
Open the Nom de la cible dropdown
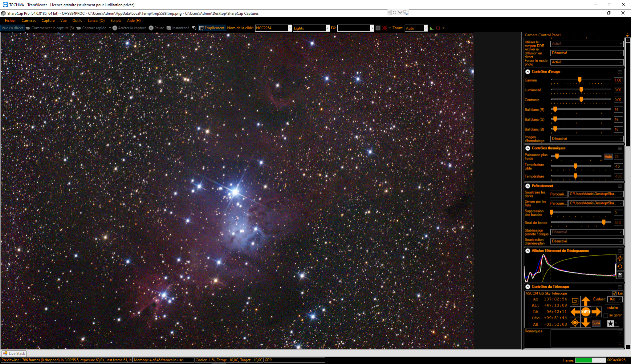pos(290,28)
